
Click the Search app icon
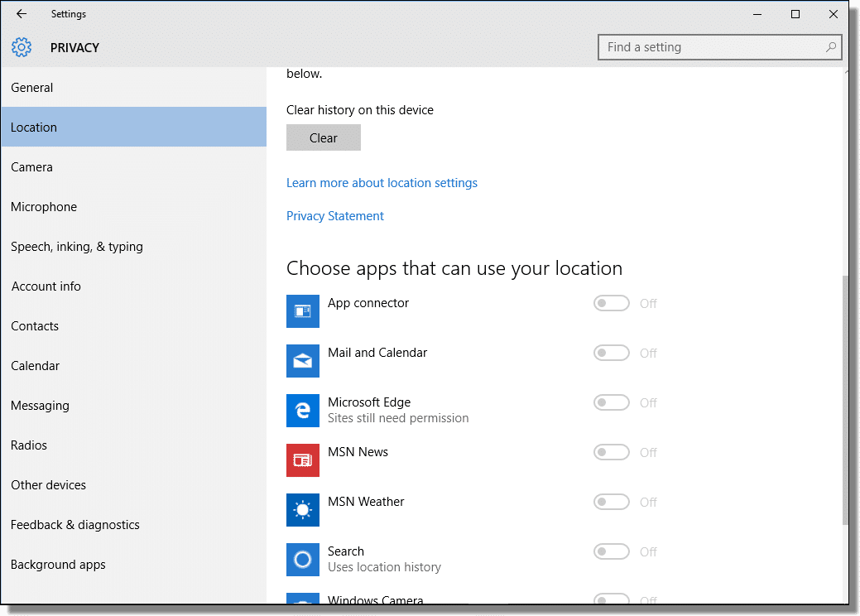pos(302,560)
